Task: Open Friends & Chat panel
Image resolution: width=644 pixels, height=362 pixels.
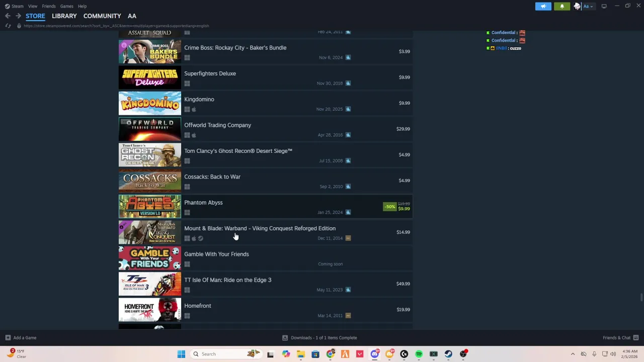Action: click(621, 338)
